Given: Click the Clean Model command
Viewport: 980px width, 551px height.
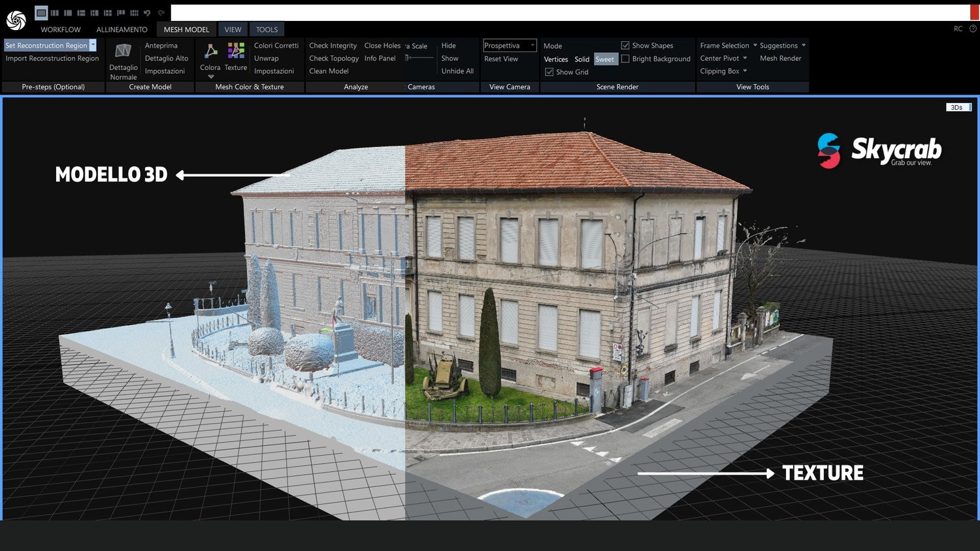Looking at the screenshot, I should 329,71.
